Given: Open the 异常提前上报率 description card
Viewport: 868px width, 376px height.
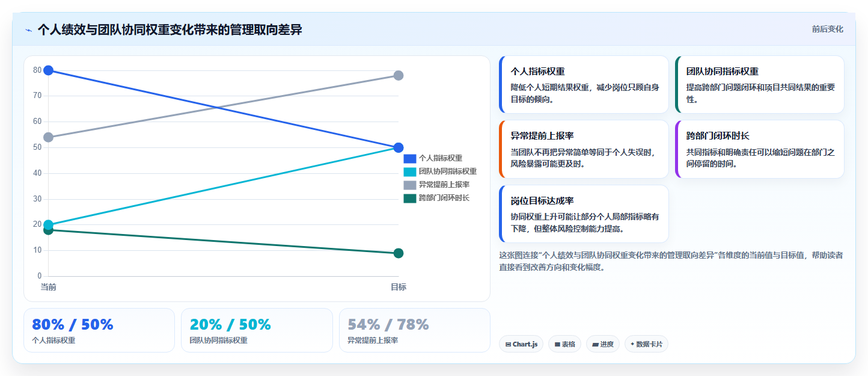Looking at the screenshot, I should coord(584,149).
